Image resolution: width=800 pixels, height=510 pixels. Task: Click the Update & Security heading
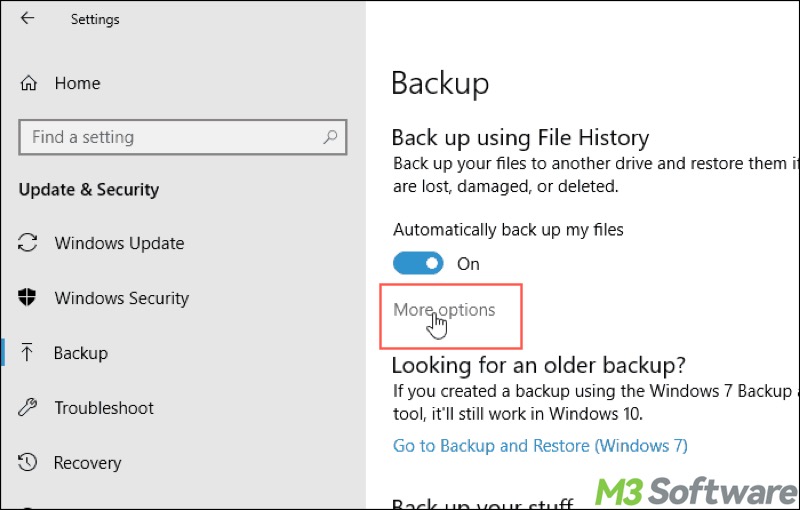89,190
